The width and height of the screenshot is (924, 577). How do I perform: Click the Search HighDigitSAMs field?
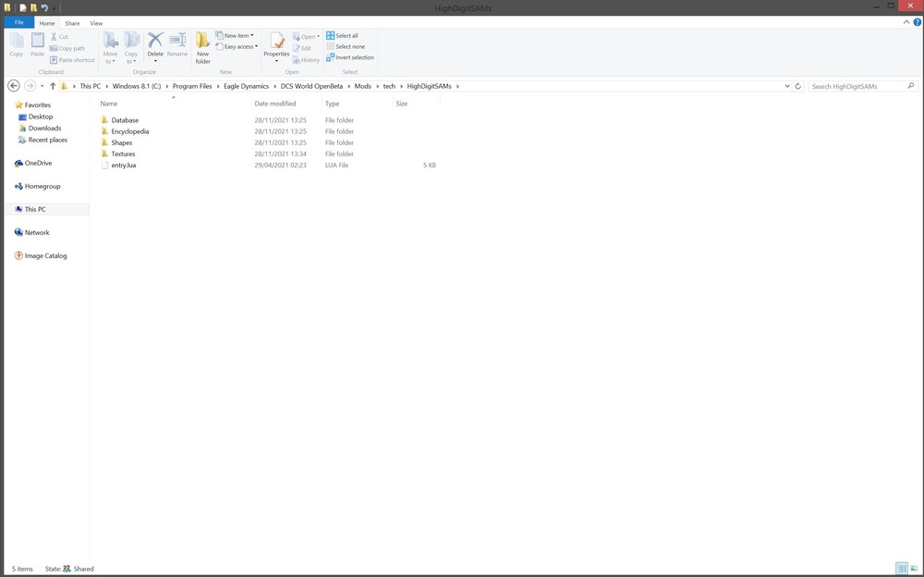(863, 86)
